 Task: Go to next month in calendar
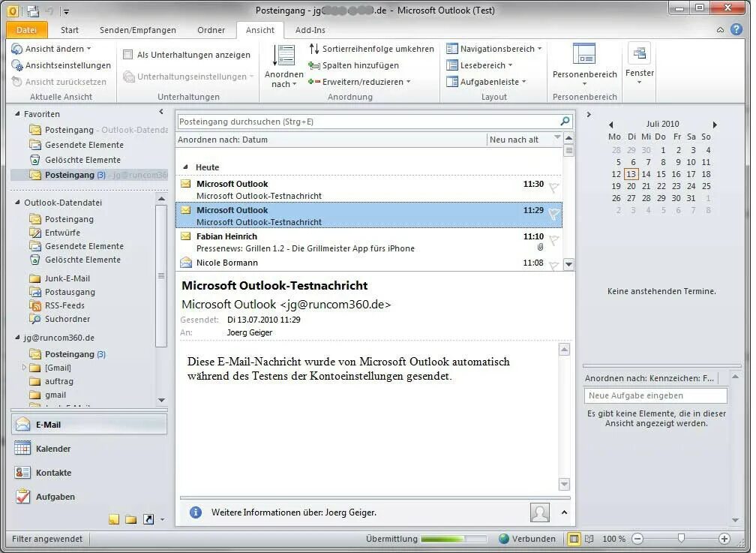tap(715, 125)
